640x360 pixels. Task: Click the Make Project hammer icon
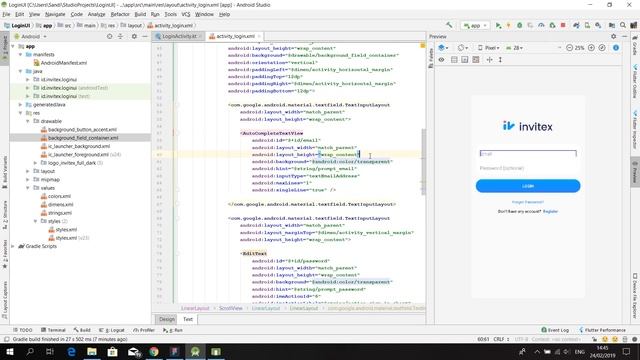tap(449, 25)
